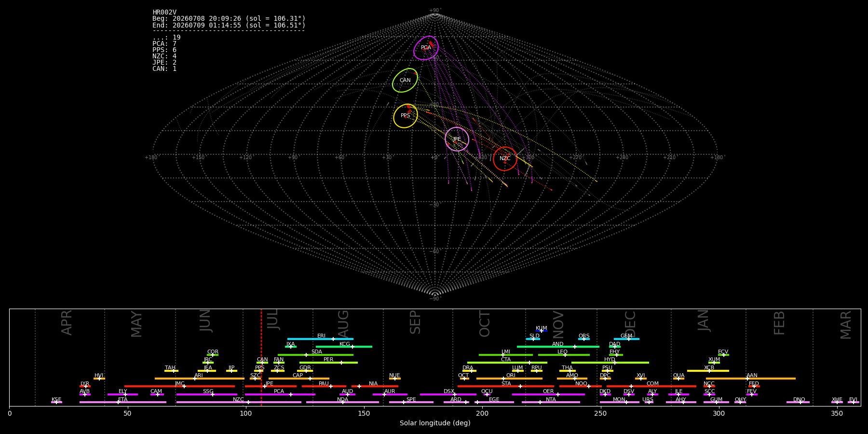Click the HR002V title text
Viewport: 868px width, 434px height.
pos(164,13)
